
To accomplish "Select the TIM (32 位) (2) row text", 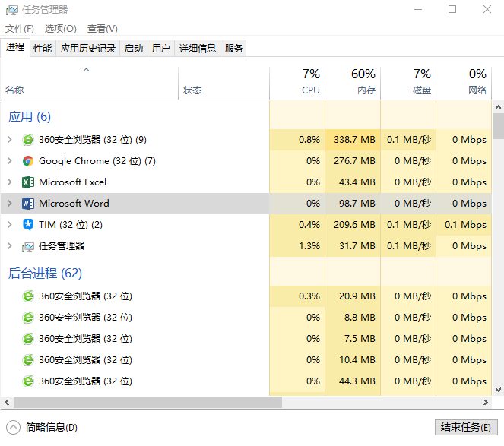I will [x=71, y=225].
